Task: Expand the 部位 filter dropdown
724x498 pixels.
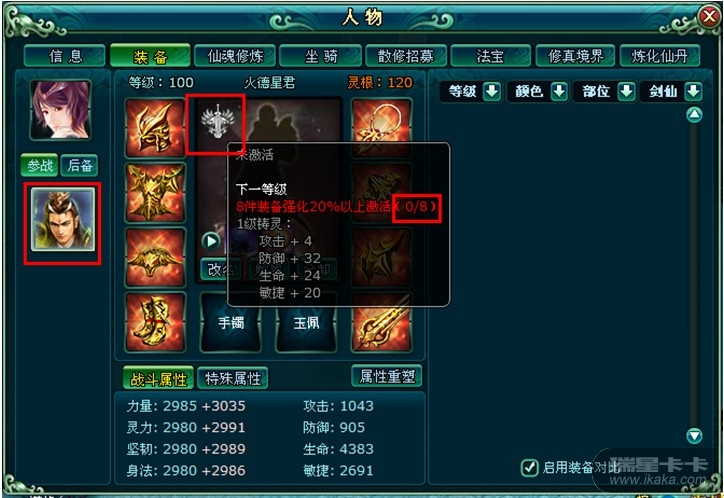Action: 626,91
